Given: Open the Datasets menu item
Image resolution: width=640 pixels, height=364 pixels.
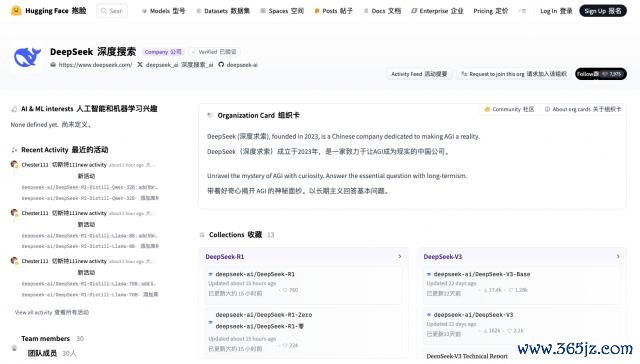Looking at the screenshot, I should [x=223, y=11].
